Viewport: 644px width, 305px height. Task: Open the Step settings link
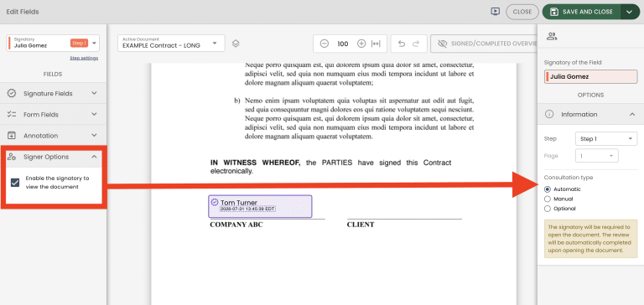pyautogui.click(x=84, y=59)
